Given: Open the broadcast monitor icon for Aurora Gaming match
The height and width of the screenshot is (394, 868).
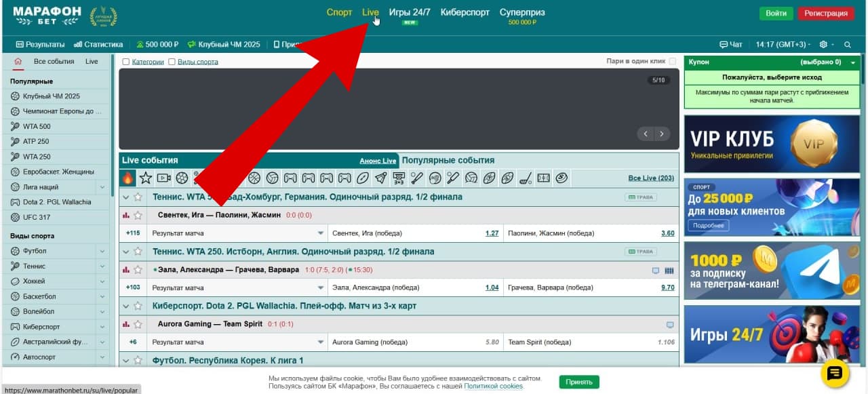Looking at the screenshot, I should pyautogui.click(x=670, y=325).
